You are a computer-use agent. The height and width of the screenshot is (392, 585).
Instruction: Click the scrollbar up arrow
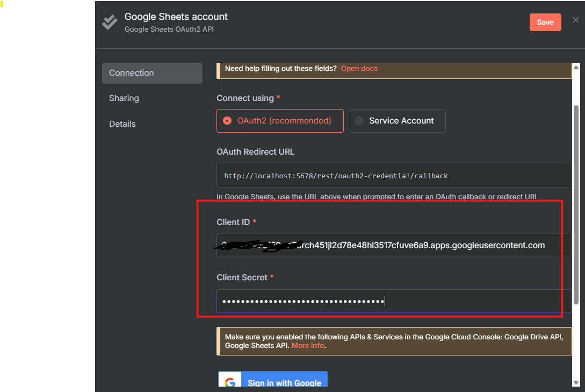[576, 68]
